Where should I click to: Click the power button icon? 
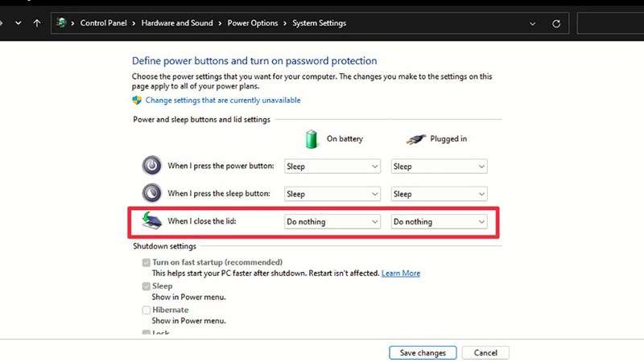coord(152,166)
